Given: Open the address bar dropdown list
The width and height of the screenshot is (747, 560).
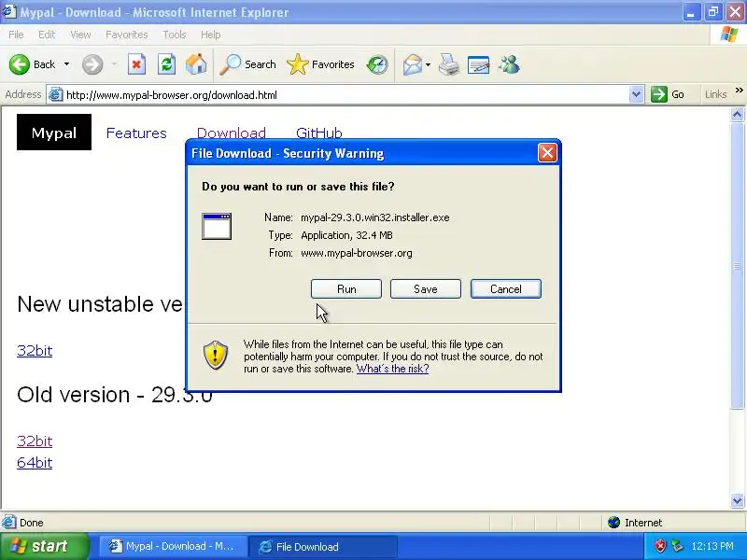Looking at the screenshot, I should pos(636,94).
